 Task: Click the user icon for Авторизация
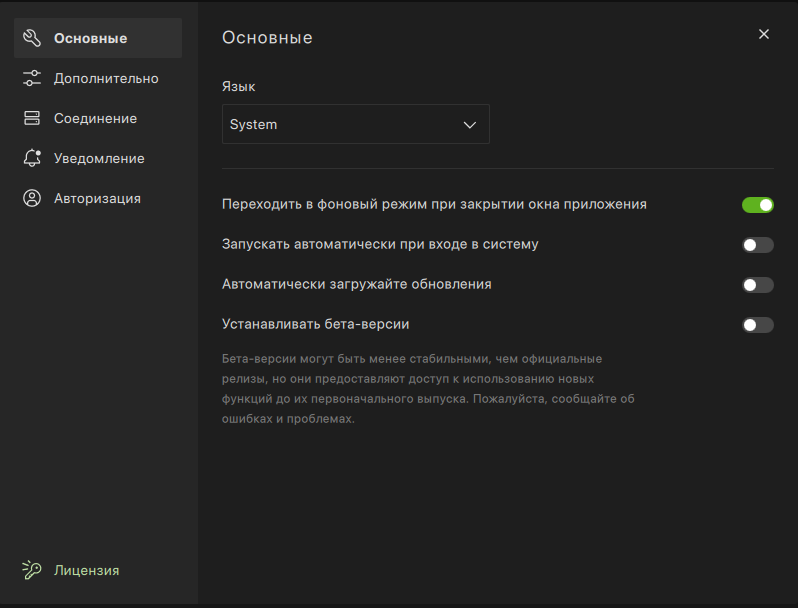(32, 198)
